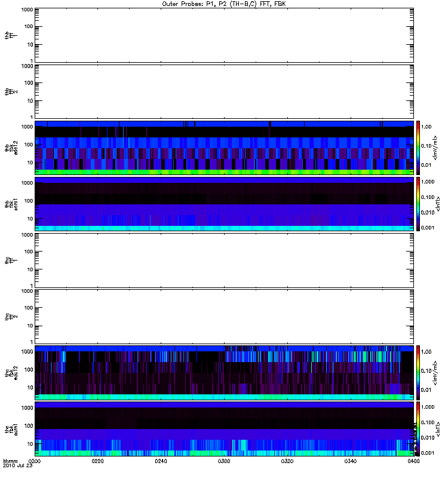Click the <|mV/m|> unit label beside thc edc12 color bar
Screen dimensions: 448x478
click(435, 373)
